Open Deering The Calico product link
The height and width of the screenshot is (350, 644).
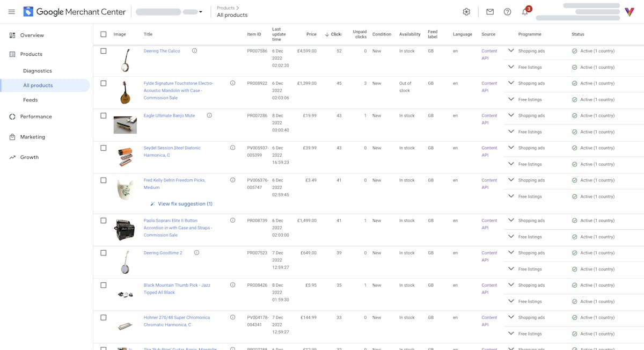tap(162, 51)
